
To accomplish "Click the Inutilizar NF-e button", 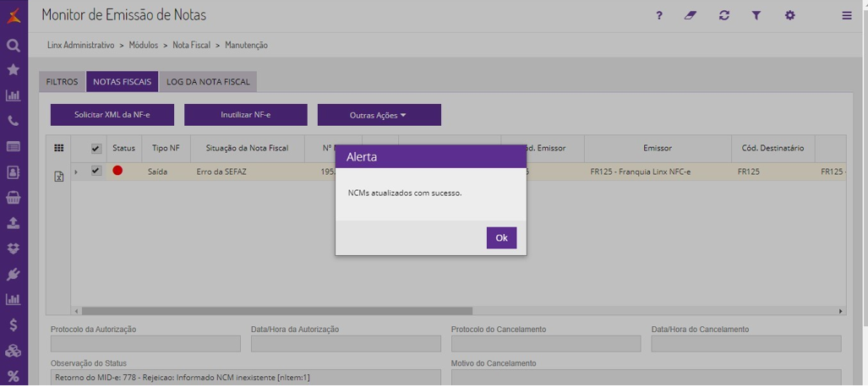I will tap(246, 115).
